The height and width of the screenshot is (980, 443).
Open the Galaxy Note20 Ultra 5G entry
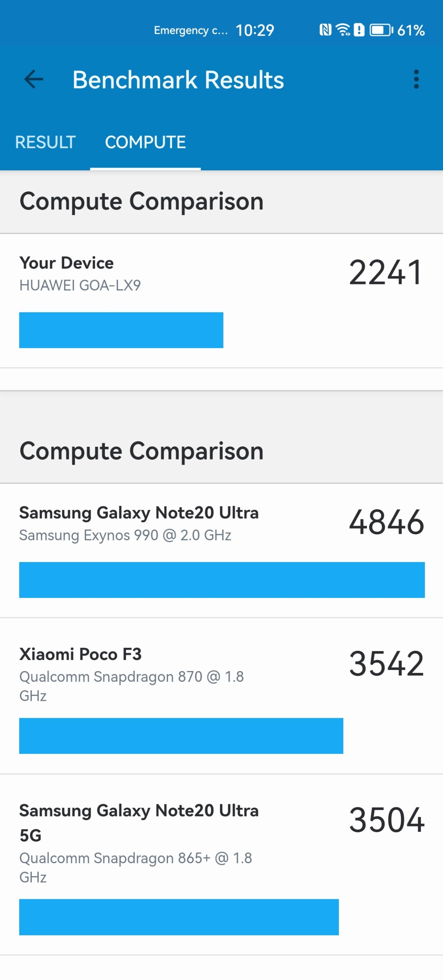[221, 864]
